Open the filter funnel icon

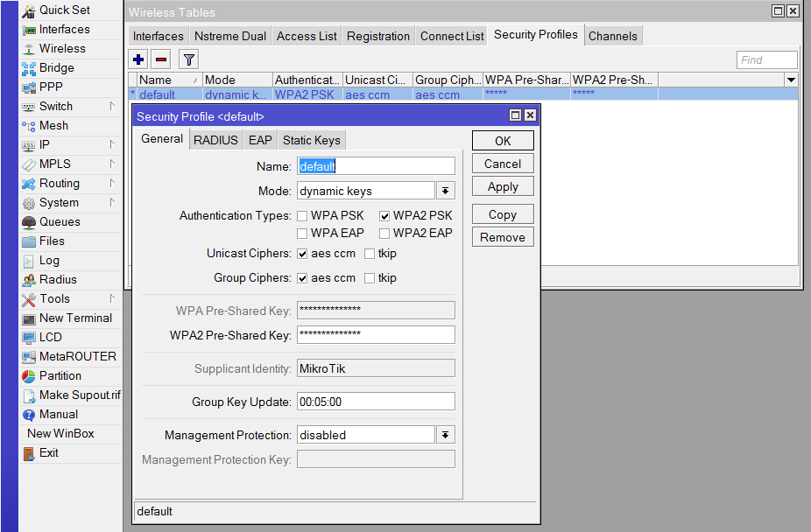pos(189,59)
